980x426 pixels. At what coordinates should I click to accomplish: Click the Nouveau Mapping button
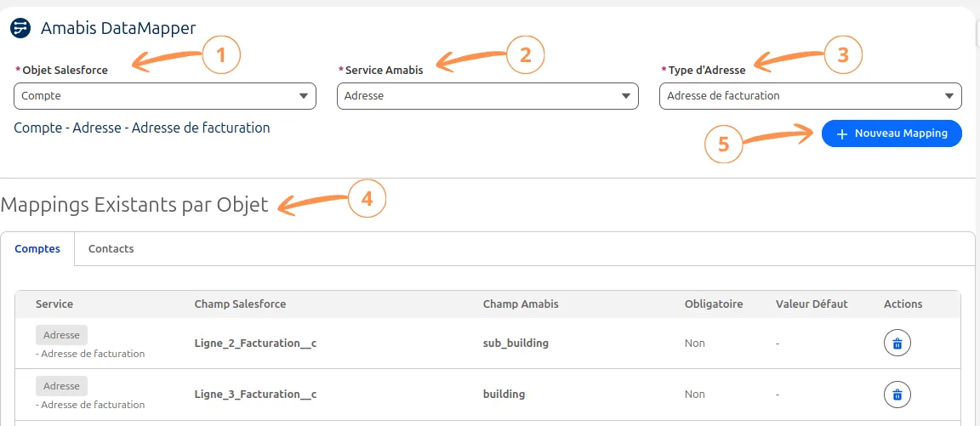click(x=892, y=133)
